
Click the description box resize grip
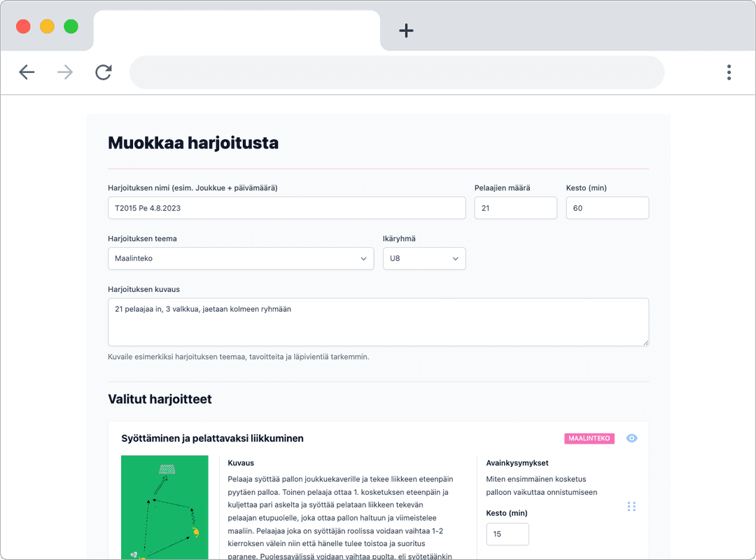click(645, 342)
